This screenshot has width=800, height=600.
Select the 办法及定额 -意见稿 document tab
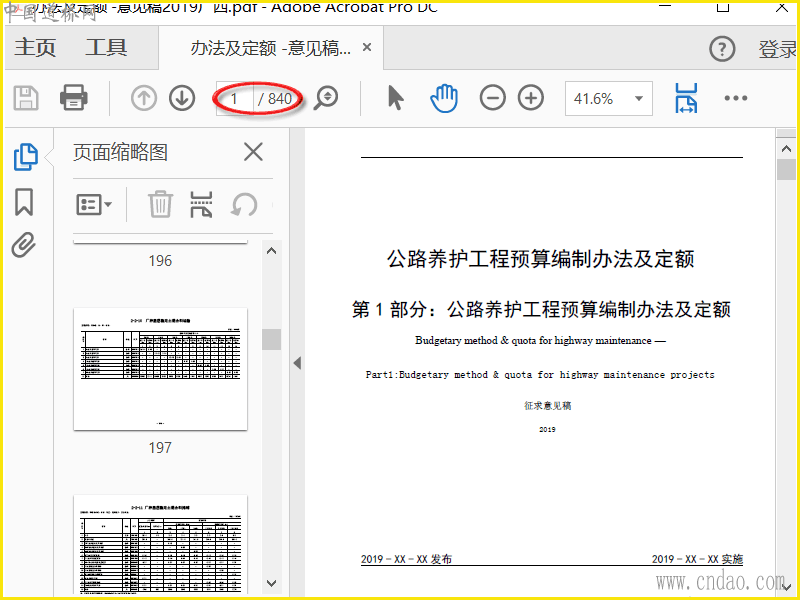[270, 48]
